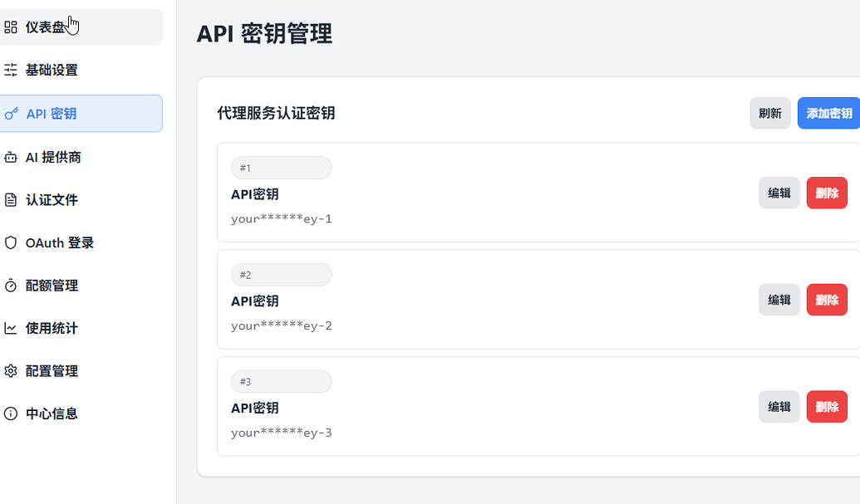Screen dimensions: 860x504
Task: Open AI 提供商 section
Action: [x=81, y=157]
